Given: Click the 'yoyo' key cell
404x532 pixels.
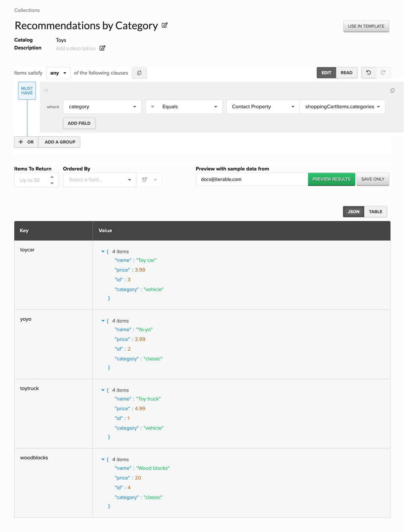Looking at the screenshot, I should point(54,344).
